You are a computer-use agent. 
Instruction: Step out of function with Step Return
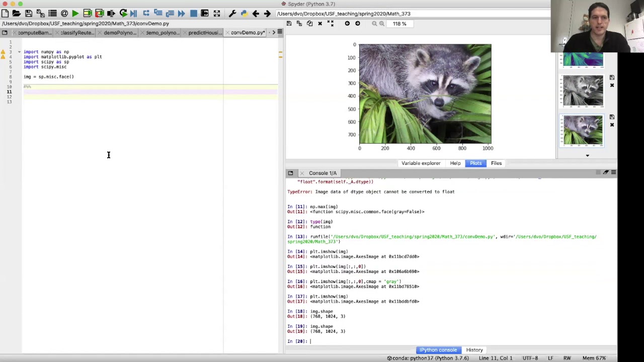pos(170,14)
